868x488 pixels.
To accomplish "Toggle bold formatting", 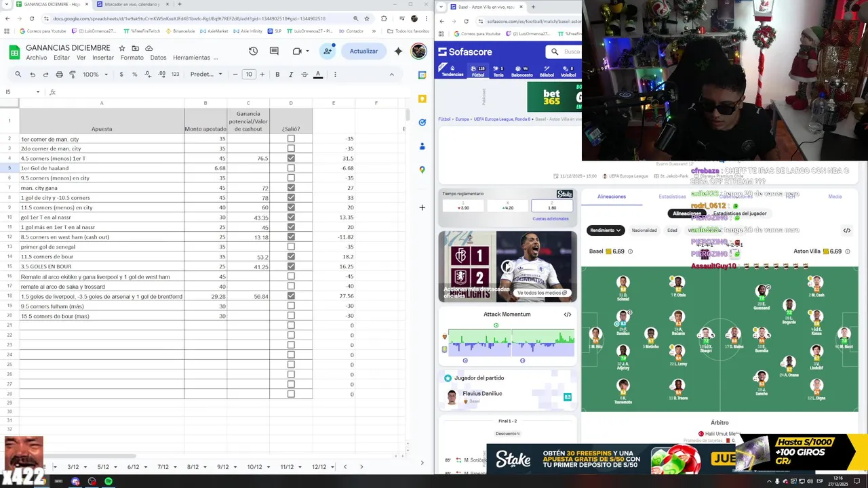I will coord(277,75).
